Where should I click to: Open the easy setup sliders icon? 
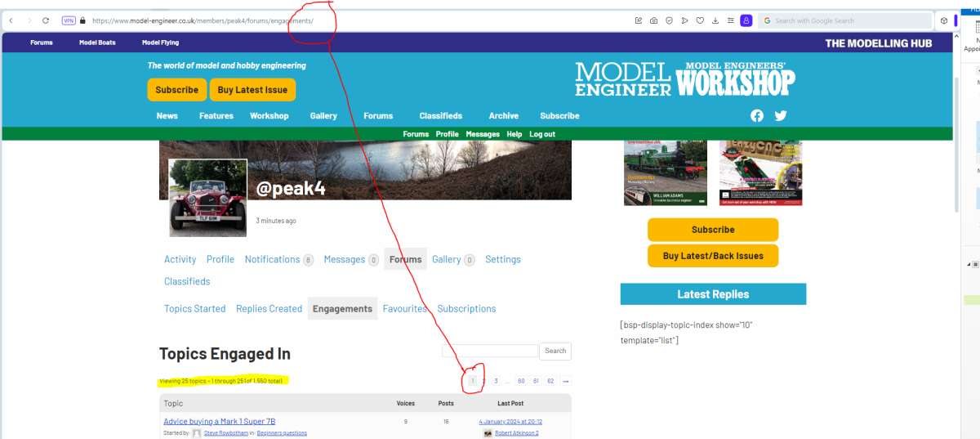pyautogui.click(x=731, y=20)
